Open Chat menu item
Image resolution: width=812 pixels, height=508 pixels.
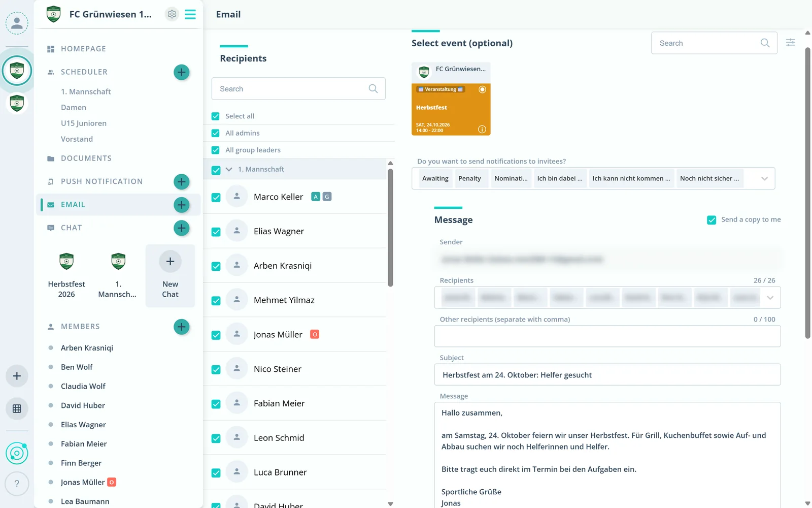(72, 228)
